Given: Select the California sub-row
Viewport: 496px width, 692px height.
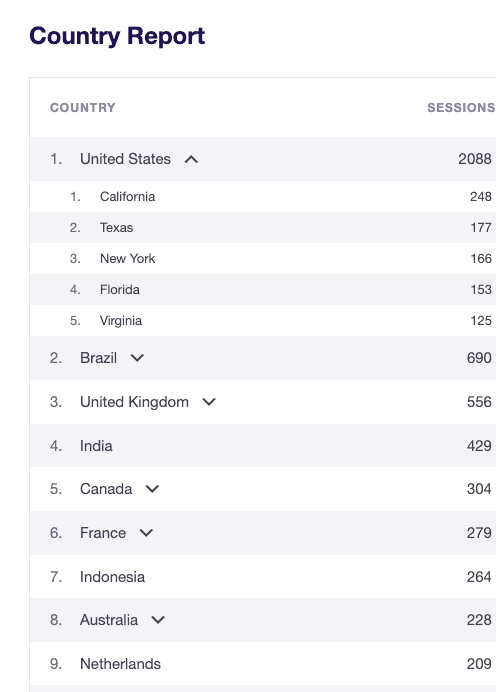Looking at the screenshot, I should pos(263,196).
